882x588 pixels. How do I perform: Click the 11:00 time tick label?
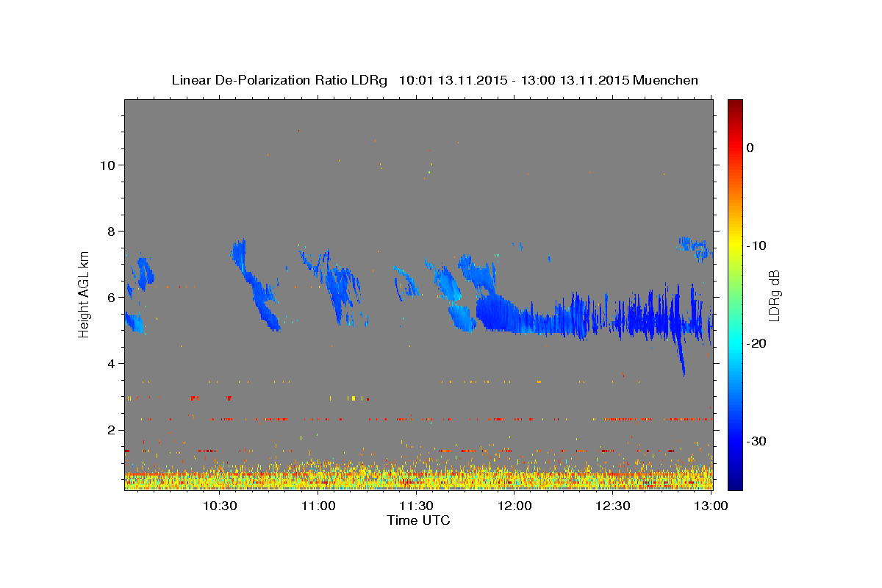pyautogui.click(x=318, y=506)
